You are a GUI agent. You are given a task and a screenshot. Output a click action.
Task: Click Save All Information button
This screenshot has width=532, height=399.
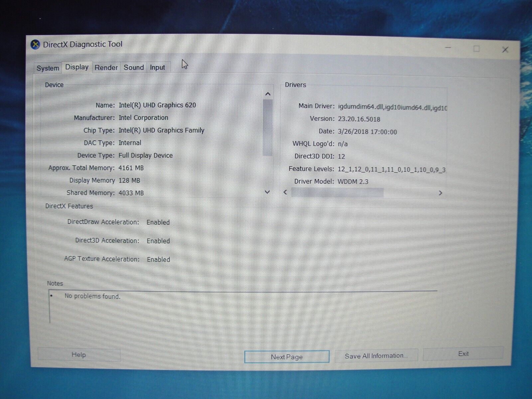(x=376, y=356)
